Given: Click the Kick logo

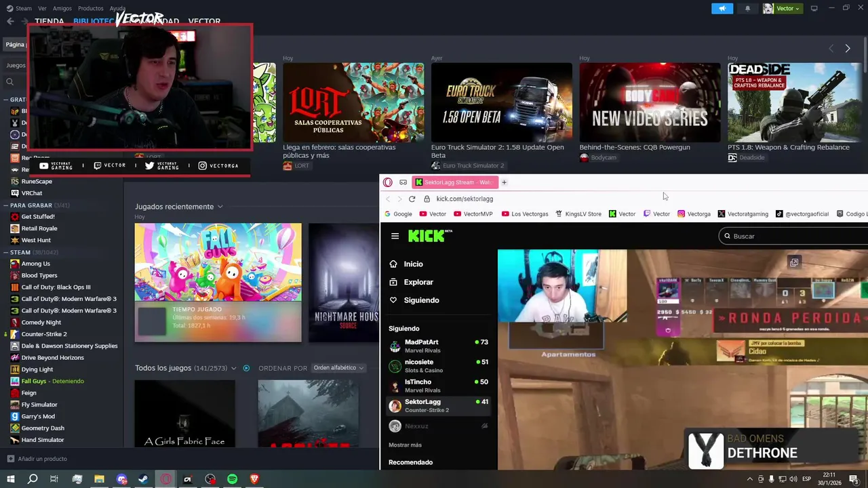Looking at the screenshot, I should pyautogui.click(x=429, y=236).
